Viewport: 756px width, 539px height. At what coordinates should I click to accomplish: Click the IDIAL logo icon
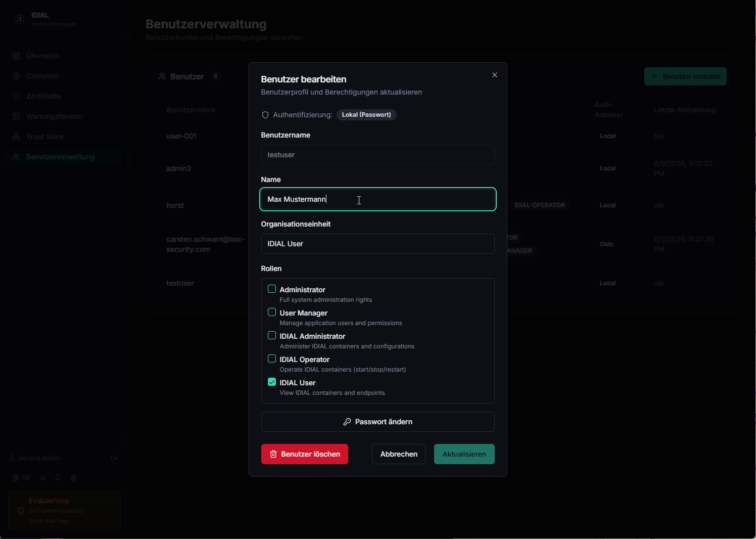19,19
